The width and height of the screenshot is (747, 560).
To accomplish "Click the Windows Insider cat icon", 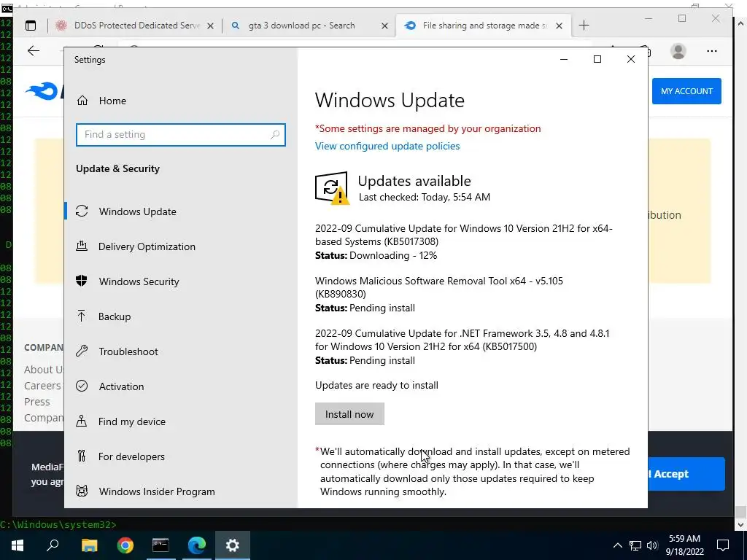I will coord(82,491).
